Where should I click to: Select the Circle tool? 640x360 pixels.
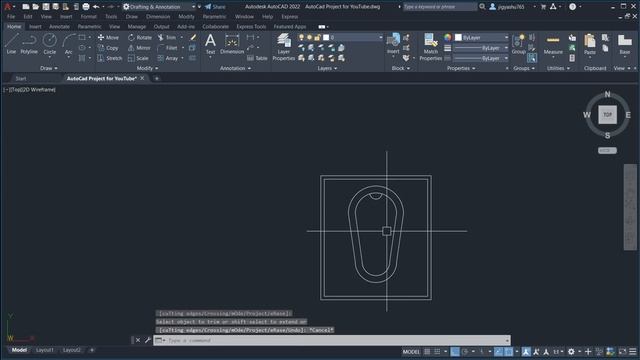tap(49, 44)
